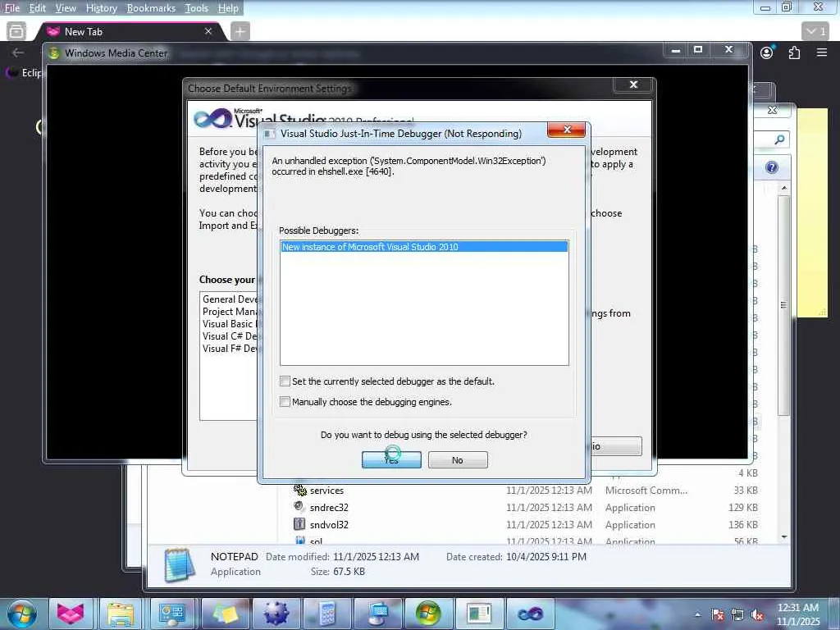Open the Bookmarks menu
This screenshot has width=840, height=630.
[151, 8]
